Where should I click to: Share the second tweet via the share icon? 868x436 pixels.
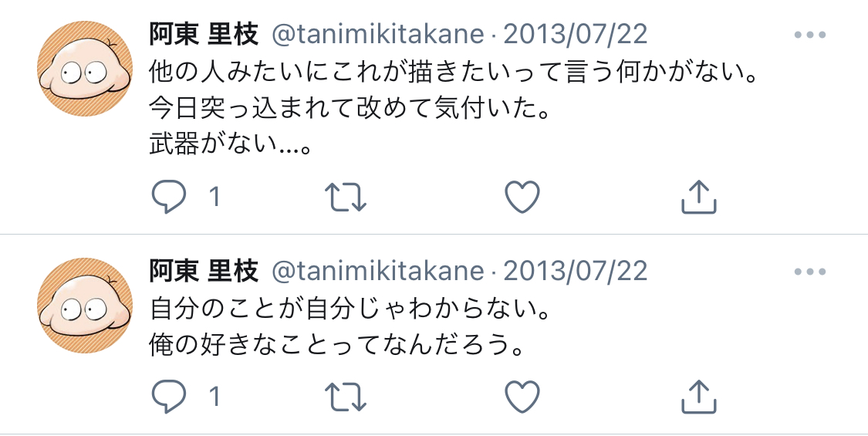point(699,397)
